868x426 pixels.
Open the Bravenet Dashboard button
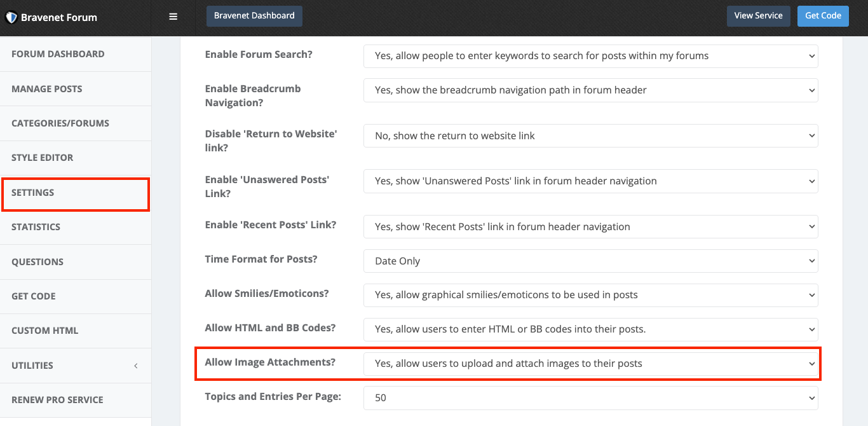pos(254,16)
